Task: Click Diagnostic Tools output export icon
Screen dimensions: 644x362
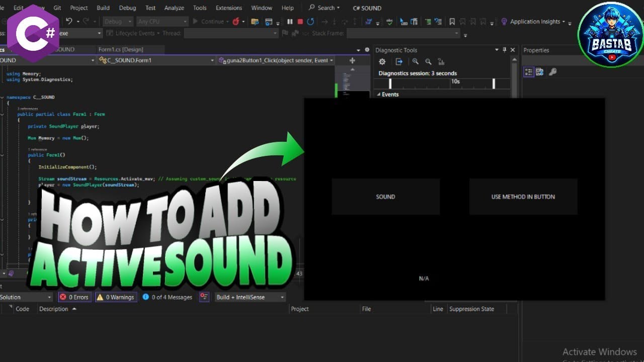Action: point(399,61)
